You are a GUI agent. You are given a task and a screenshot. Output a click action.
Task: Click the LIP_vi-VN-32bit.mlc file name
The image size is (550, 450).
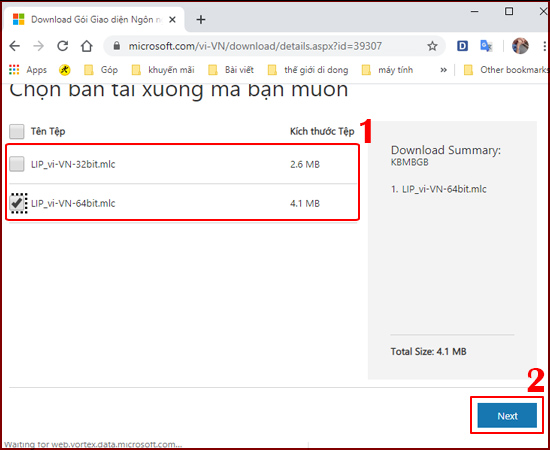73,164
